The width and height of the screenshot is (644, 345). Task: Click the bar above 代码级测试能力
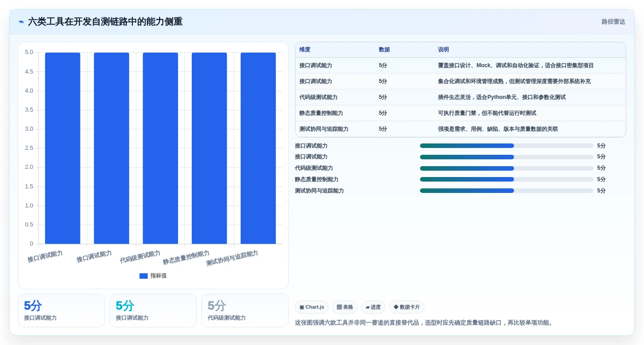pos(160,148)
